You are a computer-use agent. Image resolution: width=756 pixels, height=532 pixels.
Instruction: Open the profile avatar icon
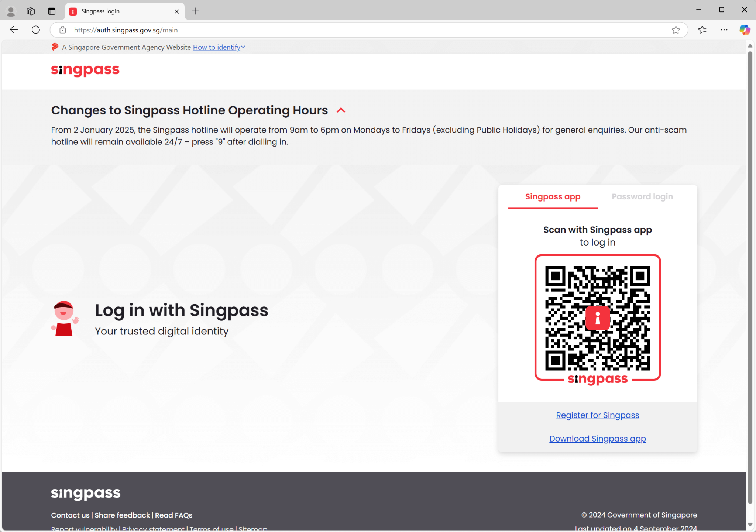point(11,11)
